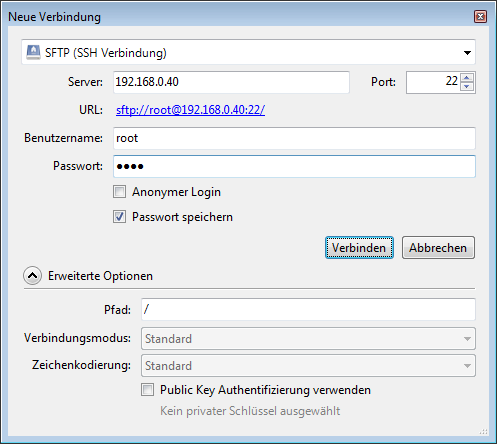Click the Abbrechen button

438,248
